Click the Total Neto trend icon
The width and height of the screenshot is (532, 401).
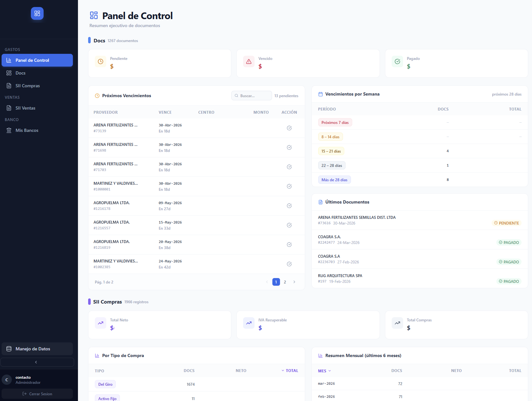101,323
